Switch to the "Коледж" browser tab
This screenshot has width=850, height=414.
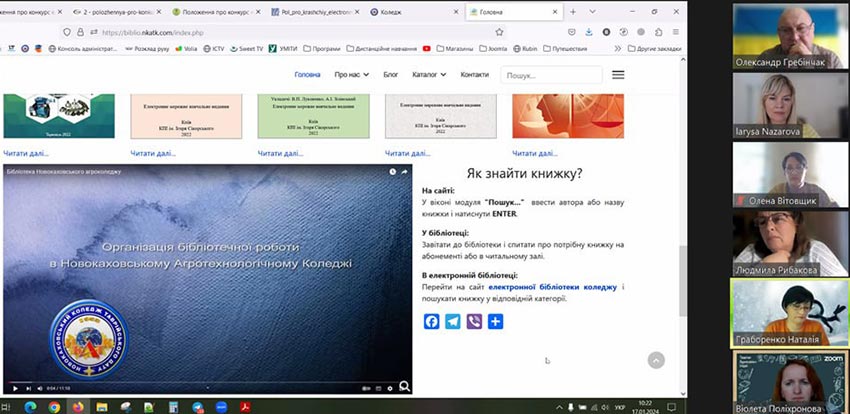[410, 12]
